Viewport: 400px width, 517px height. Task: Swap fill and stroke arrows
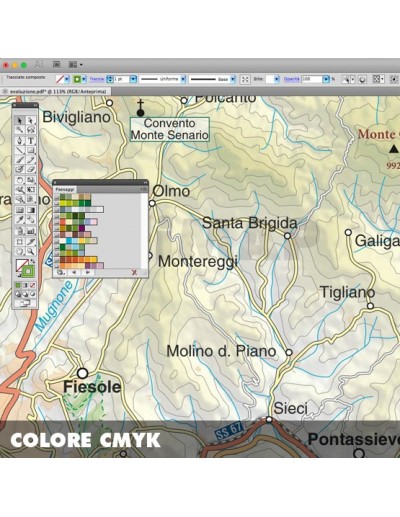click(32, 262)
